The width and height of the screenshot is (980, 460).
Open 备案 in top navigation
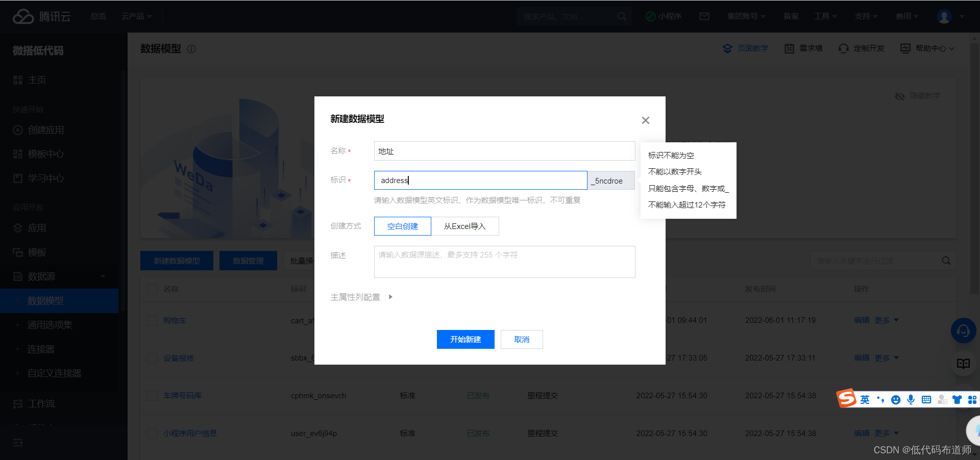point(791,16)
